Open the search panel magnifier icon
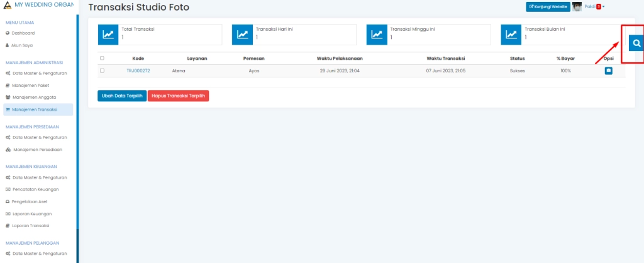 tap(636, 43)
